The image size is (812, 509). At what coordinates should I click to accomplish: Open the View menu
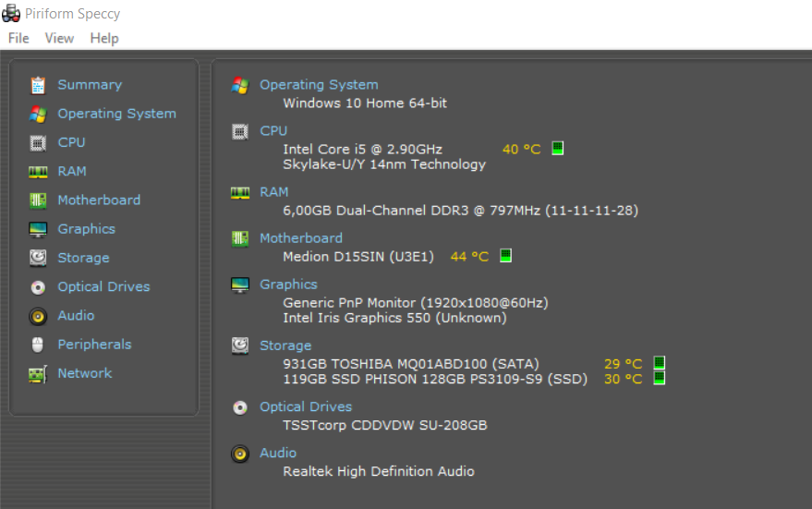pos(59,38)
